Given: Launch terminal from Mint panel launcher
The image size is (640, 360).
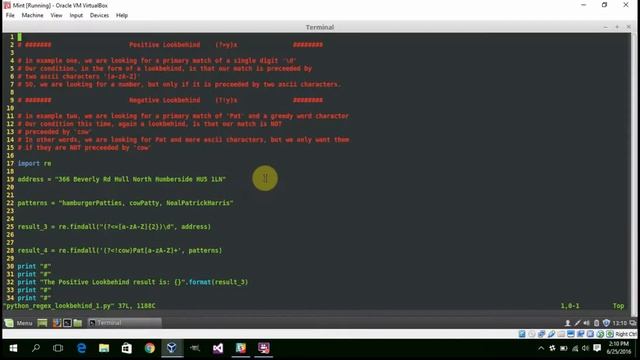Looking at the screenshot, I should (67, 323).
